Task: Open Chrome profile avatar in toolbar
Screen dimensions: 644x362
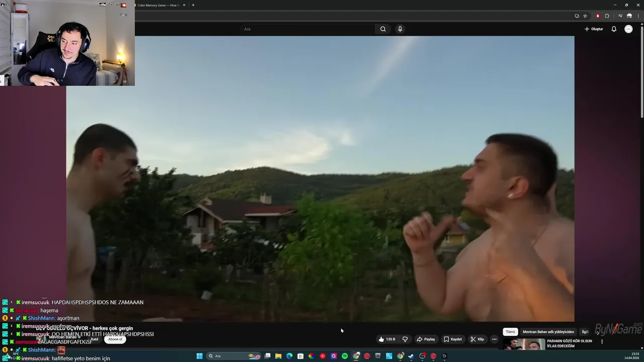Action: pos(629,16)
